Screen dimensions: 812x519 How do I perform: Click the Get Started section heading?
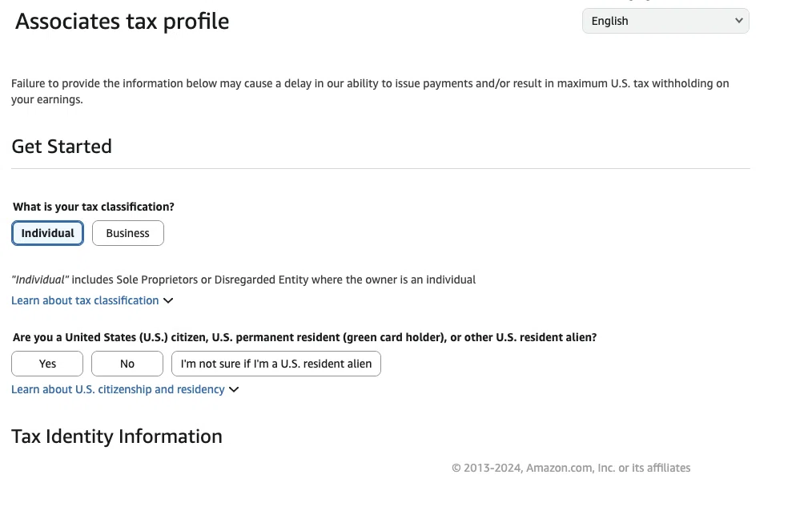click(x=62, y=147)
